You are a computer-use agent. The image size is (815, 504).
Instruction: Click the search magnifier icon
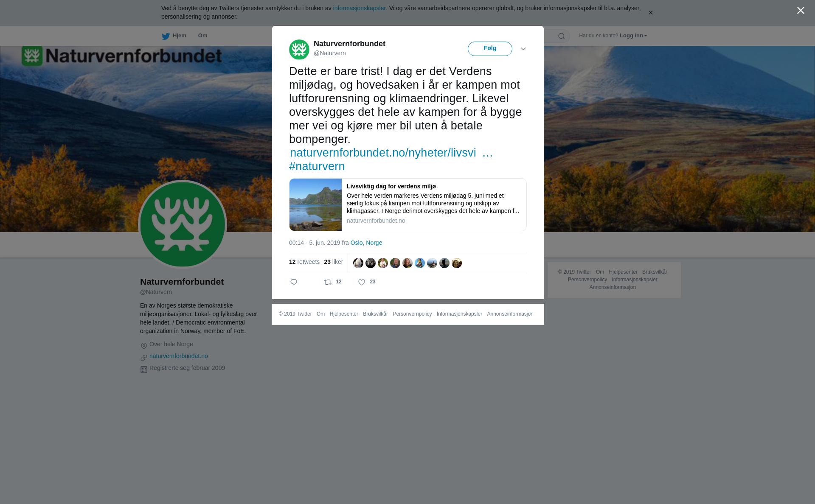click(561, 36)
